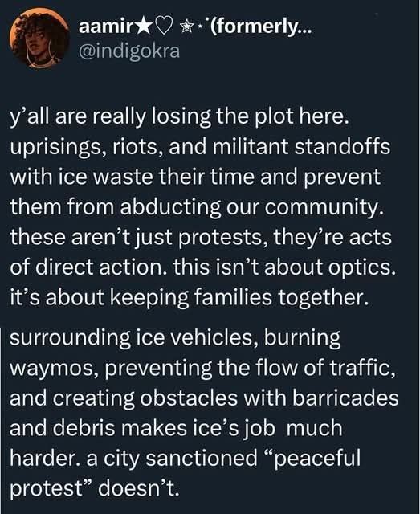Click the white star next to aamir
Viewport: 420px width, 514px height.
[x=145, y=27]
